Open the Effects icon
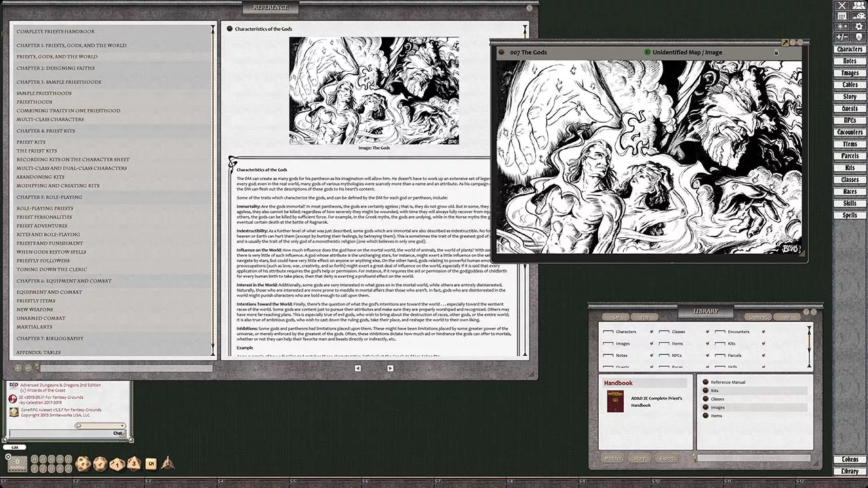The width and height of the screenshot is (868, 488). click(x=859, y=37)
